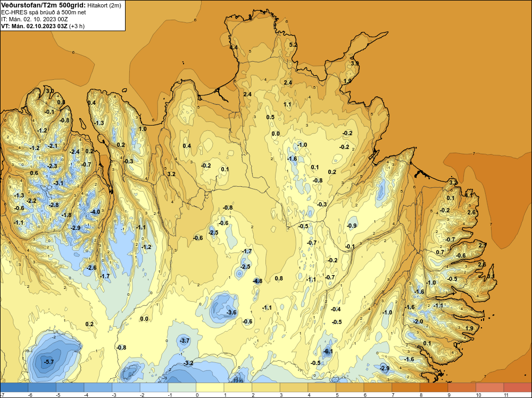Viewport: 532px width, 398px height.
Task: Click the 3.0 temperature value on the map
Action: click(50, 91)
